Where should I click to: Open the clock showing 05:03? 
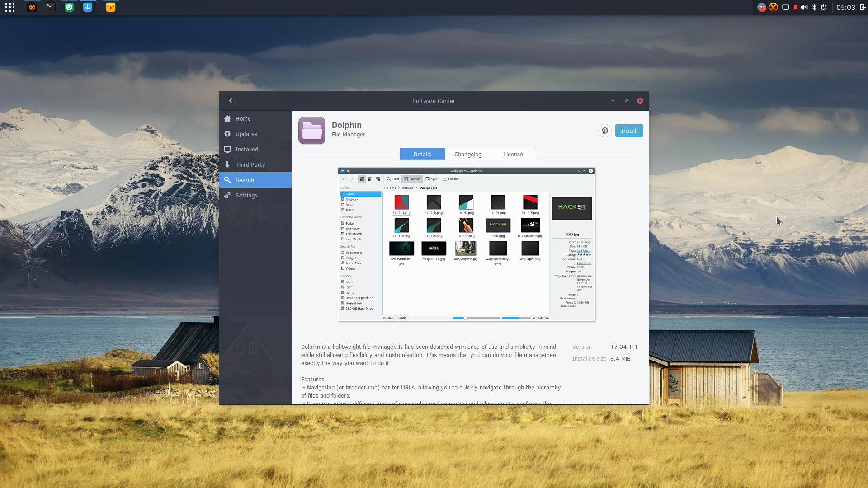click(845, 7)
